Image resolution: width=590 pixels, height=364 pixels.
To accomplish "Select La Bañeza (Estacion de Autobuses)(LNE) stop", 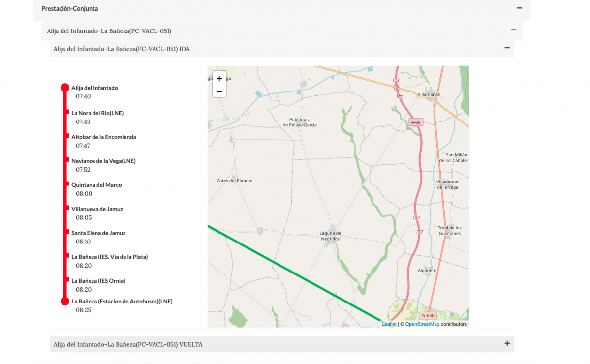I will [122, 301].
